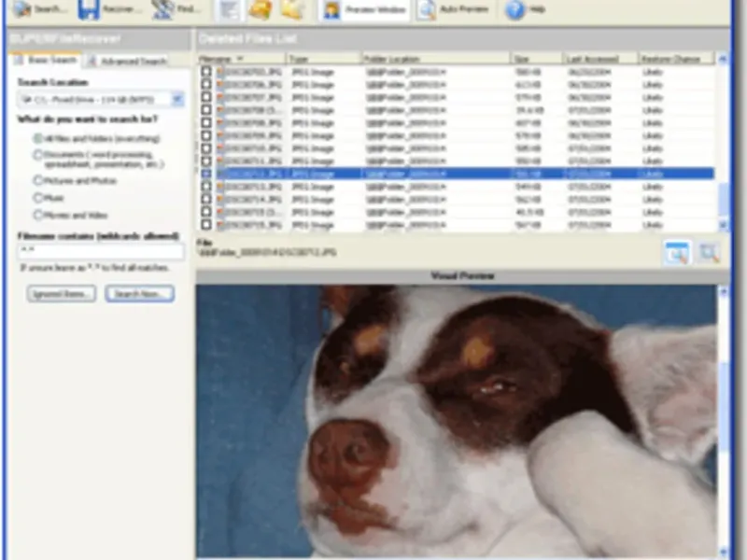The height and width of the screenshot is (560, 747).
Task: Switch to the Basic Search tab
Action: coord(45,60)
